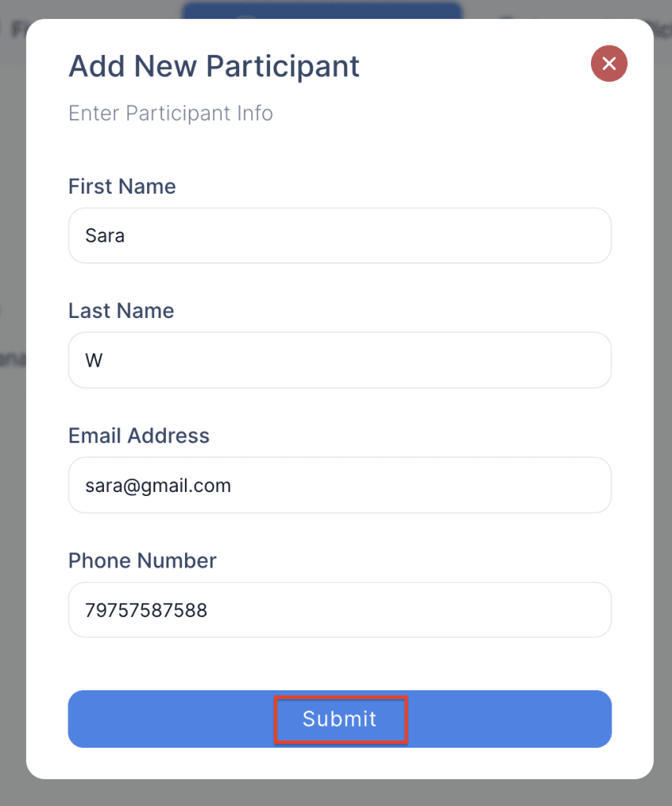Submit the new participant form

pos(340,719)
